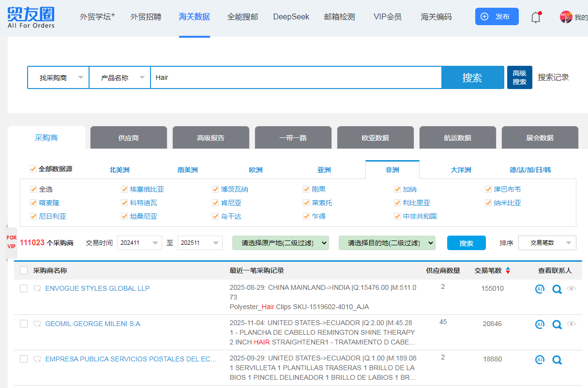Click the AI icon for ENVOGUE STYLES GLOBAL LLP
This screenshot has height=388, width=588.
coord(540,289)
